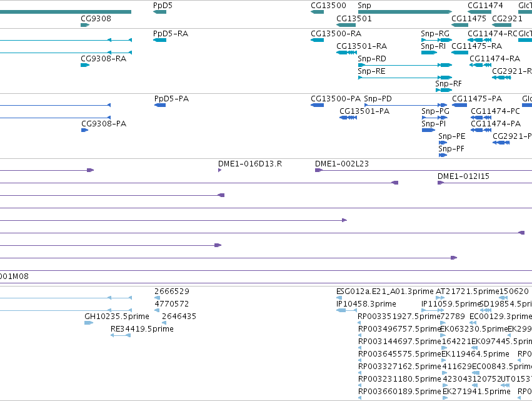Click the CG9308-PA protein label
The width and height of the screenshot is (532, 401).
pos(104,124)
